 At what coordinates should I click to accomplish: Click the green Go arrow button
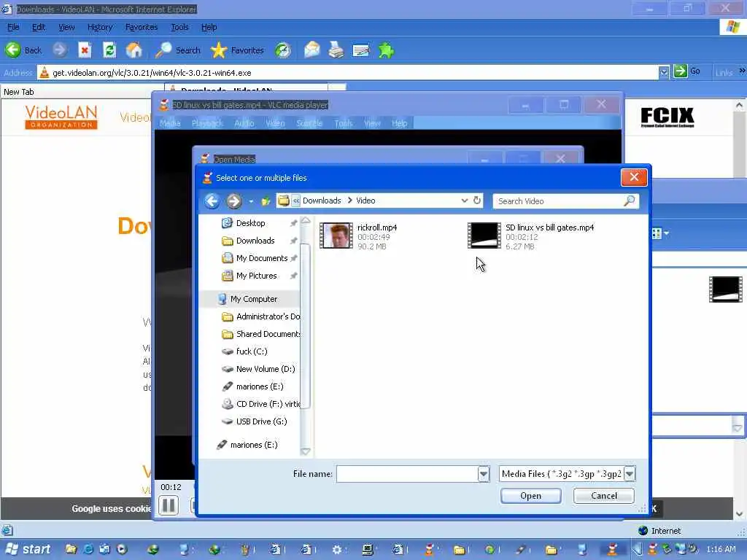pyautogui.click(x=681, y=71)
